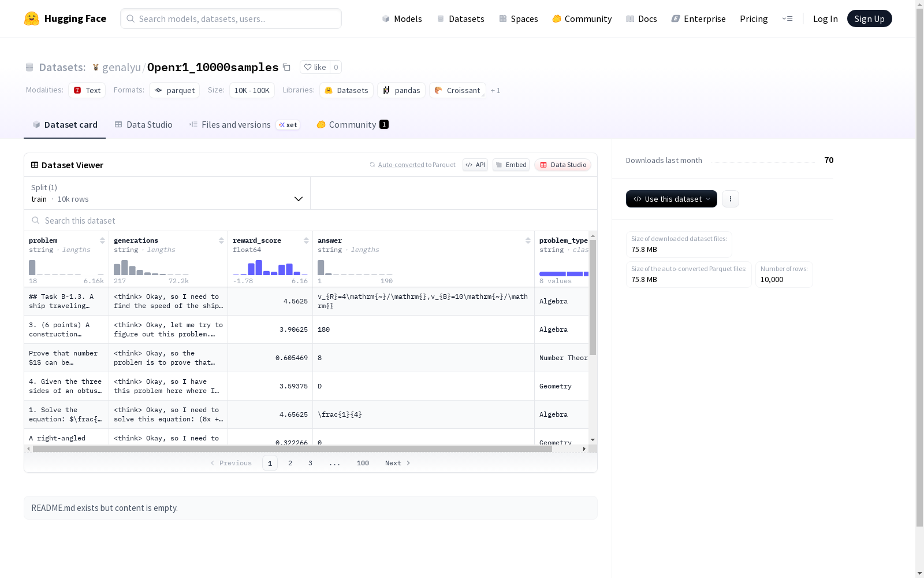Click the table horizontal scrollbar

(292, 449)
